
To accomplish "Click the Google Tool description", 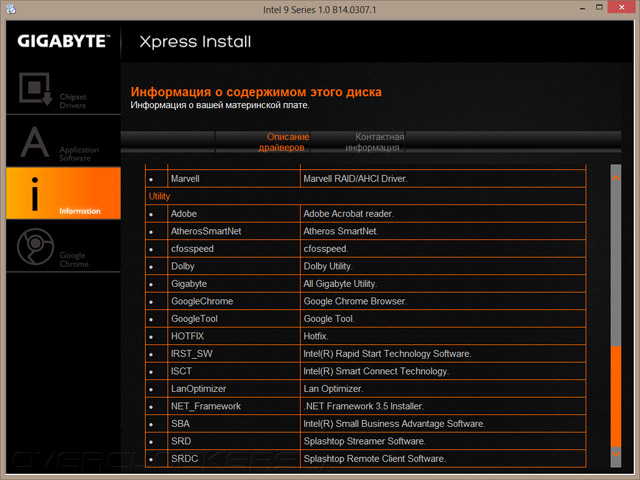I will [x=329, y=319].
